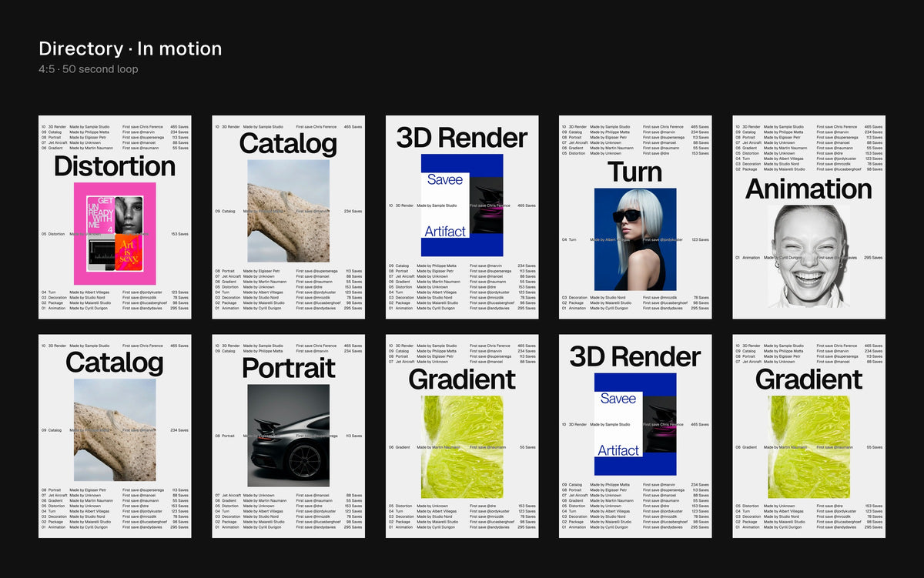
Task: Click "07 Jet Aircraft" row in Portrait poster
Action: [x=289, y=496]
